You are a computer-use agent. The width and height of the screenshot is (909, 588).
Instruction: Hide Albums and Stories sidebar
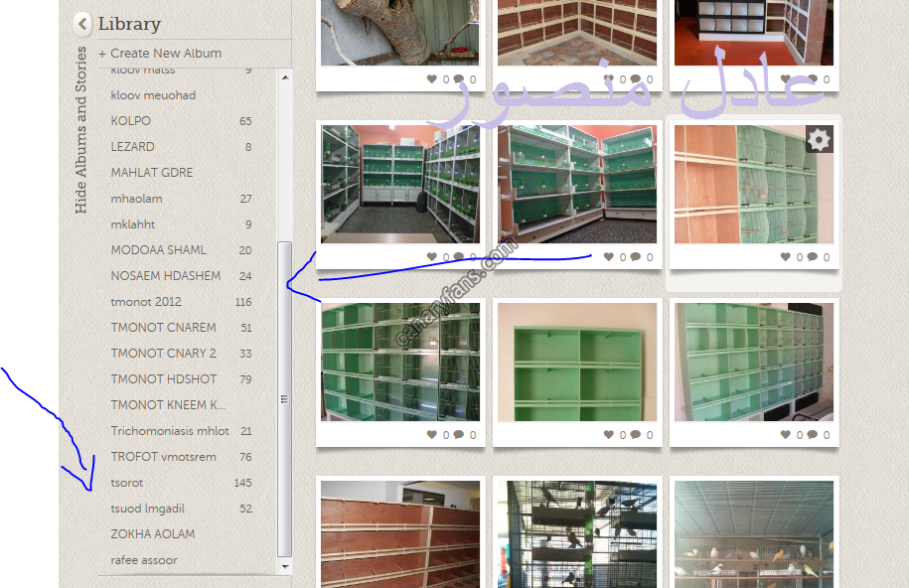tap(80, 130)
